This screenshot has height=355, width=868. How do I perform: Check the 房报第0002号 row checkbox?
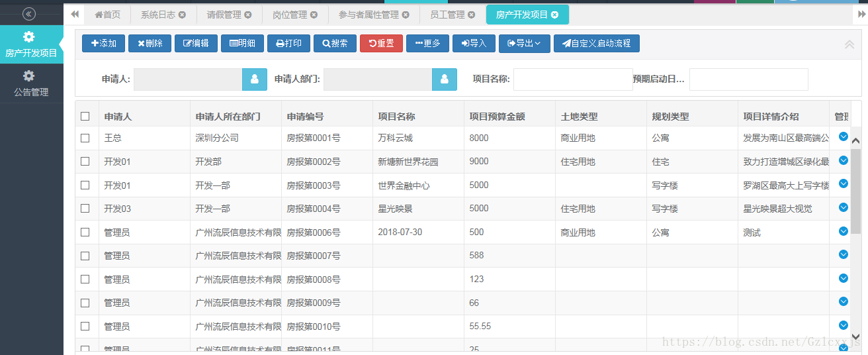click(85, 161)
